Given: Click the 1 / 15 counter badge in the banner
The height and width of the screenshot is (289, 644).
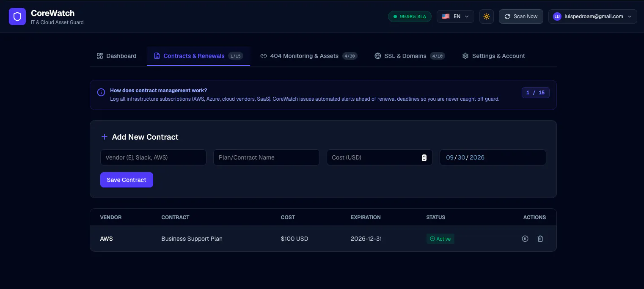Looking at the screenshot, I should 536,93.
